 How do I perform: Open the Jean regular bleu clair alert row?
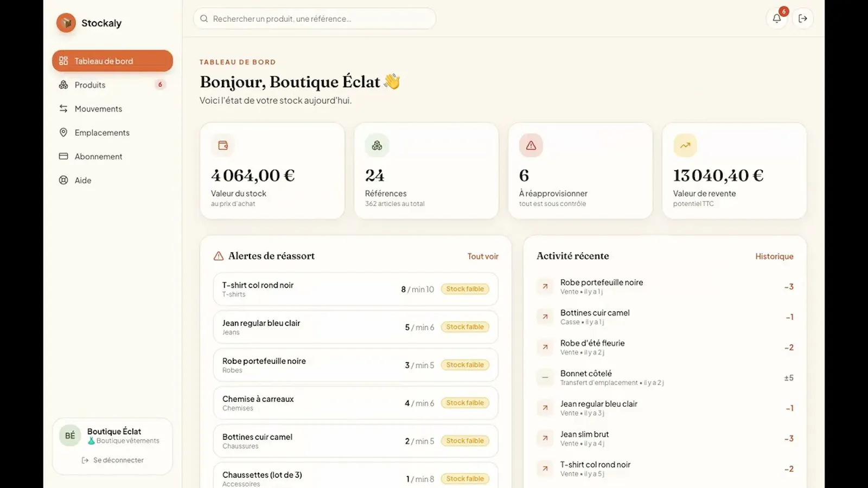click(x=356, y=327)
